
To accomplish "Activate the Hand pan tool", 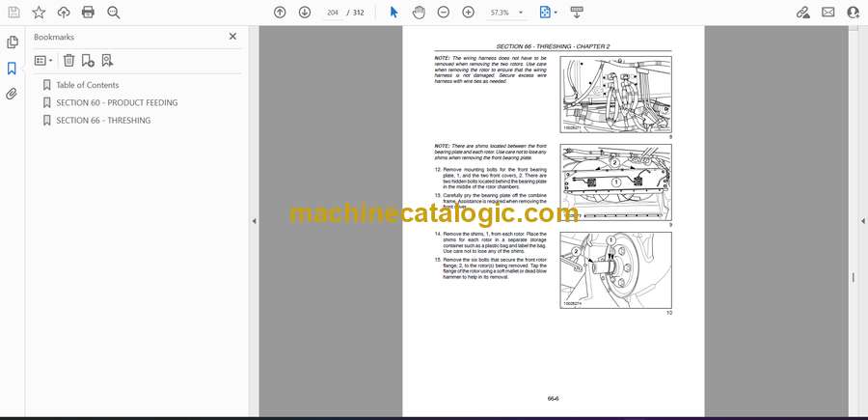I will tap(419, 13).
